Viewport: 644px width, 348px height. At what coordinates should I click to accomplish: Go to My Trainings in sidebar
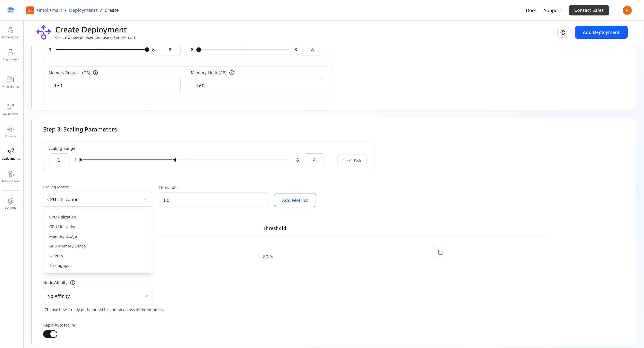click(x=11, y=82)
